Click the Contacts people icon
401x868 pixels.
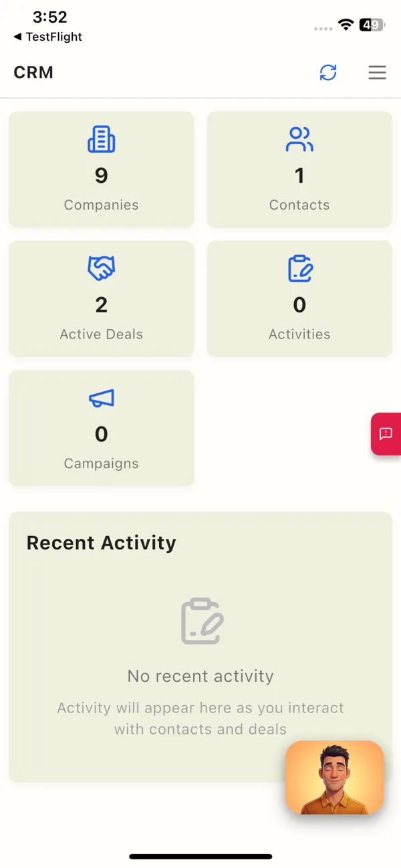point(299,140)
